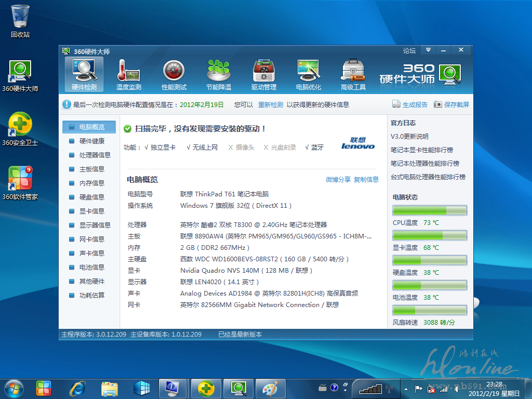
Task: Expand the title bar dropdown menu arrow
Action: click(428, 50)
